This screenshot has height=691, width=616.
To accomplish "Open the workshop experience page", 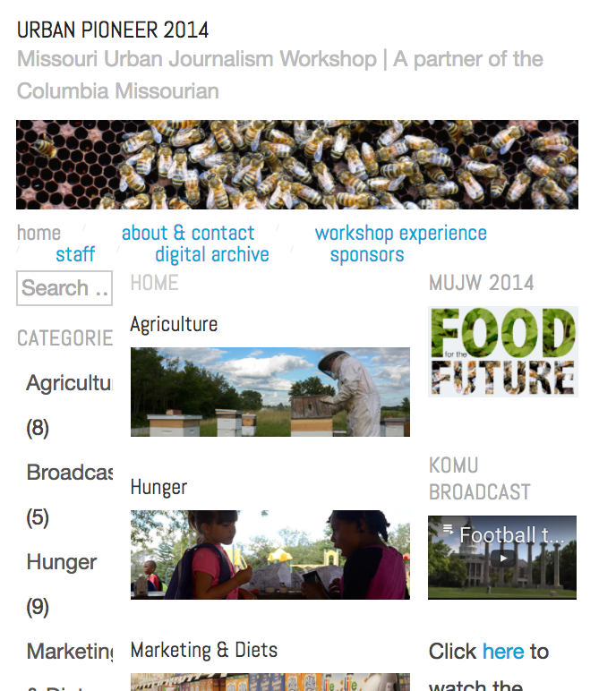I will (401, 233).
